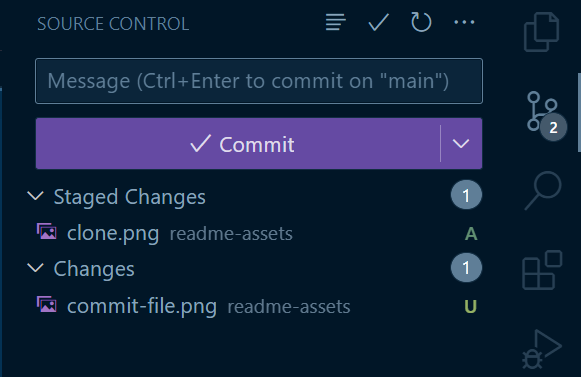This screenshot has height=377, width=581.
Task: Click the header checkmark commit icon
Action: (378, 22)
